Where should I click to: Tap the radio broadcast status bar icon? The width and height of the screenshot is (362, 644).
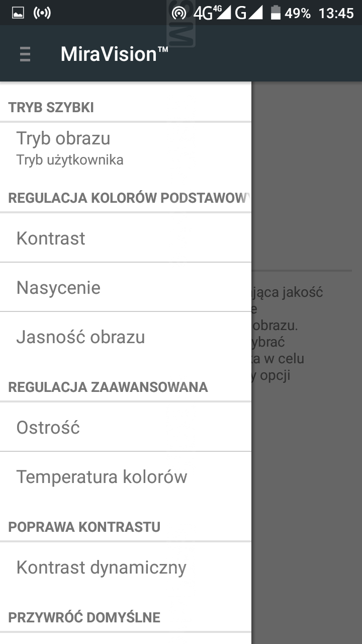[x=42, y=13]
